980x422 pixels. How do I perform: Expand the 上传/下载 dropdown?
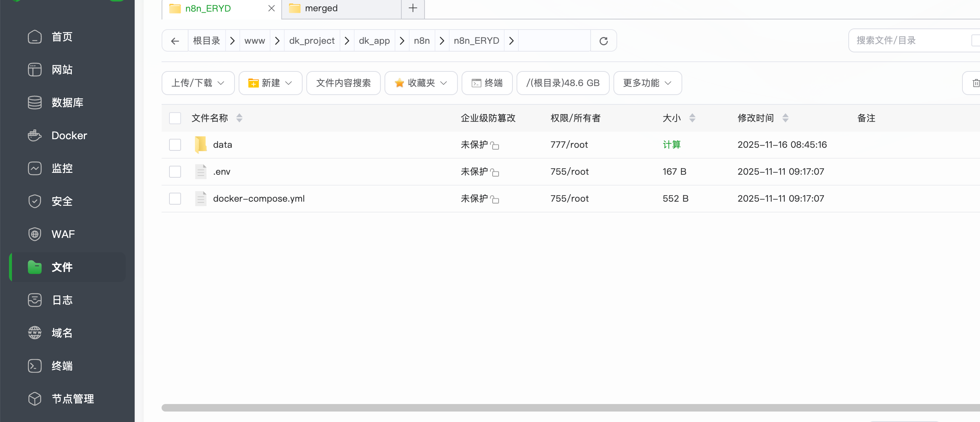[198, 83]
